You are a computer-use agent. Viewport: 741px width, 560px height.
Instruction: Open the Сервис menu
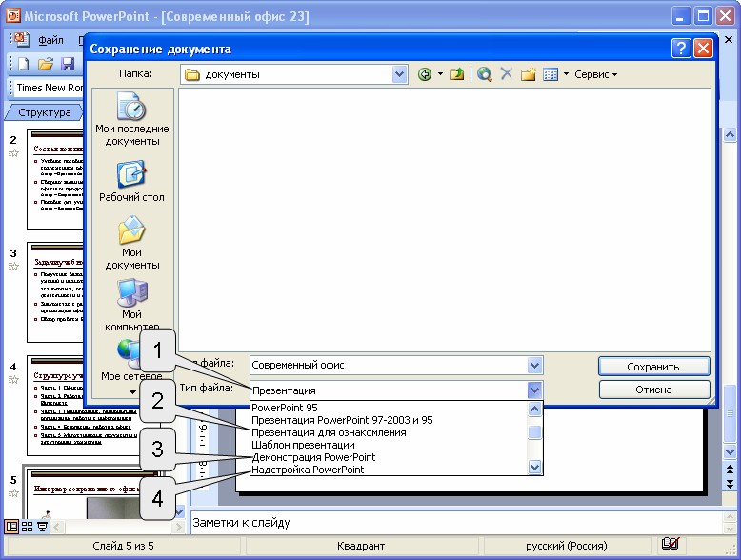coord(595,74)
